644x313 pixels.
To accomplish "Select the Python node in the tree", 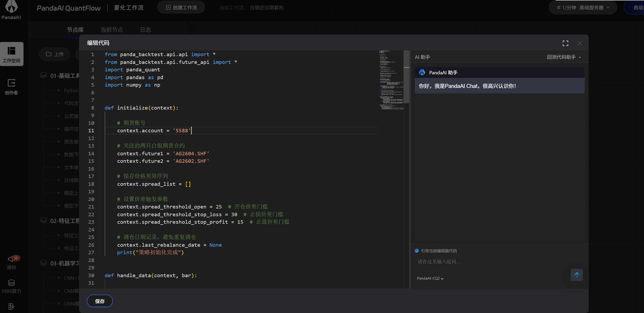I will pos(71,90).
